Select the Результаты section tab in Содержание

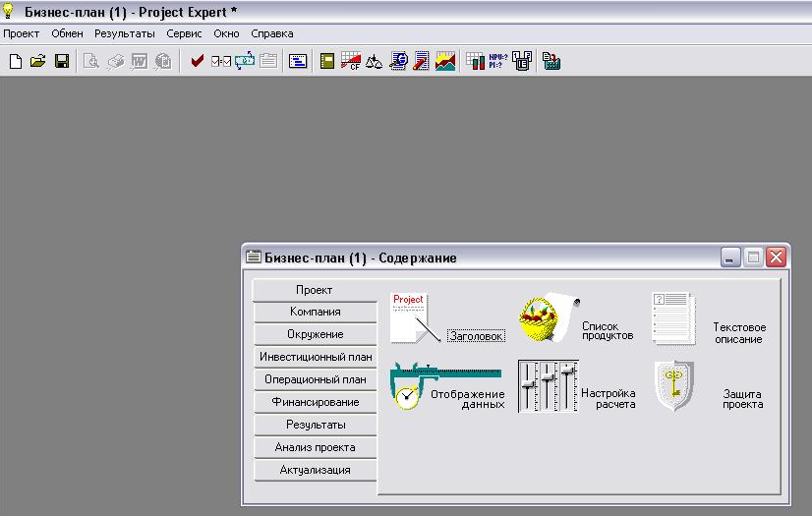click(316, 425)
